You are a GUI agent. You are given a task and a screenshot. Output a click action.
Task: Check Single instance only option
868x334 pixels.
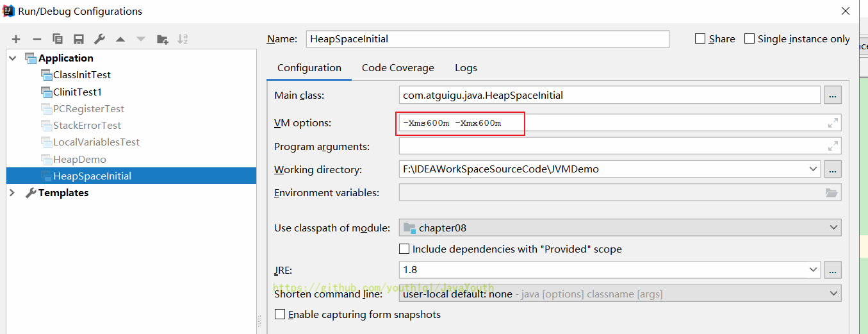pyautogui.click(x=749, y=38)
